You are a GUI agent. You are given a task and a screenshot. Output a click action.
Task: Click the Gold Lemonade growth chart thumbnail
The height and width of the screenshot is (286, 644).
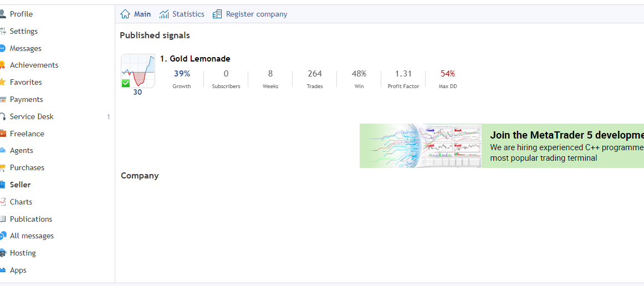tap(138, 71)
